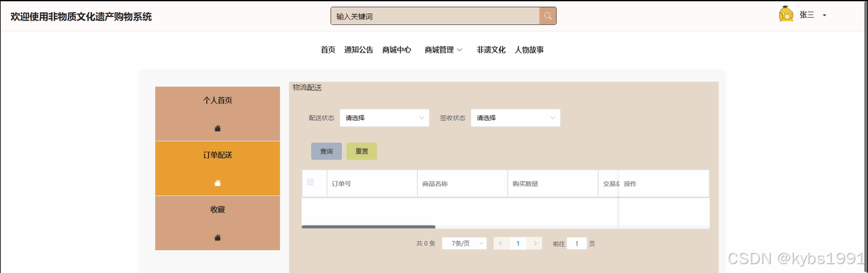868x273 pixels.
Task: Select 个人首页 in the sidebar
Action: (217, 114)
